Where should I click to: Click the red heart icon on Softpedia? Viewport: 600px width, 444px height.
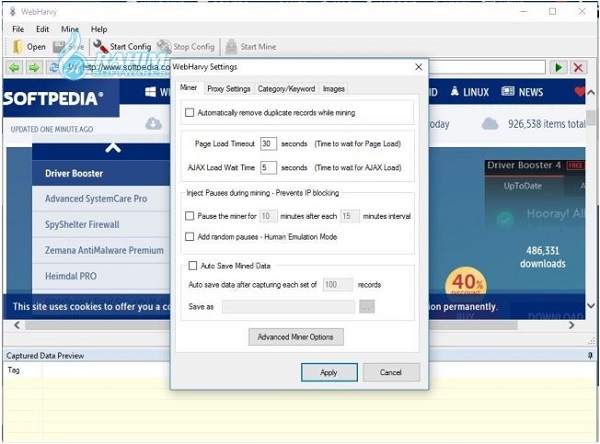(x=579, y=92)
